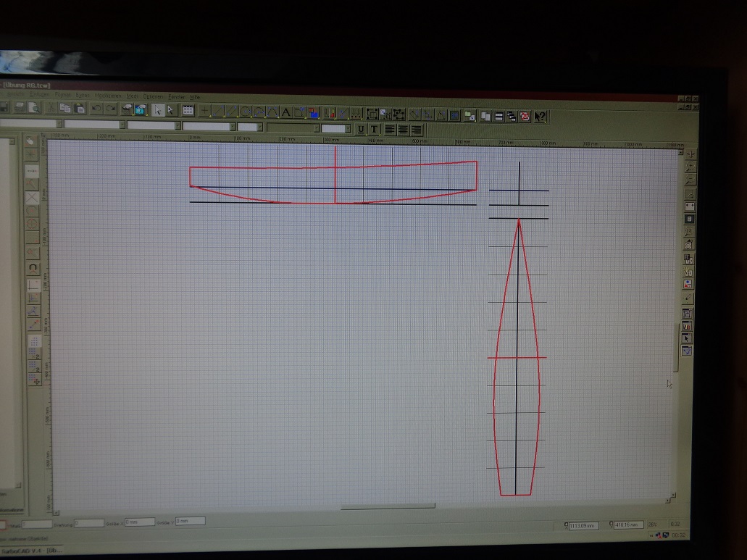Click the Print preview icon
Viewport: 747px width, 560px height.
point(35,107)
